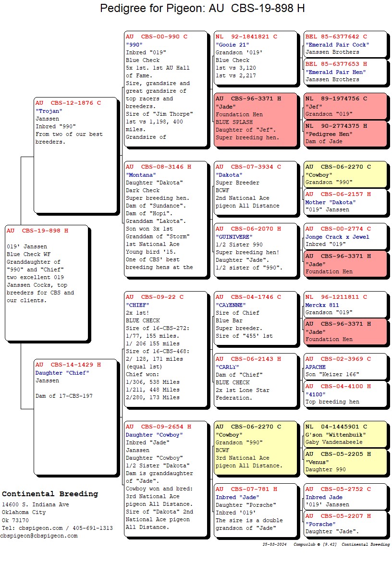
Task: Select the "Porsche" CBS-05-2207 box
Action: click(345, 524)
